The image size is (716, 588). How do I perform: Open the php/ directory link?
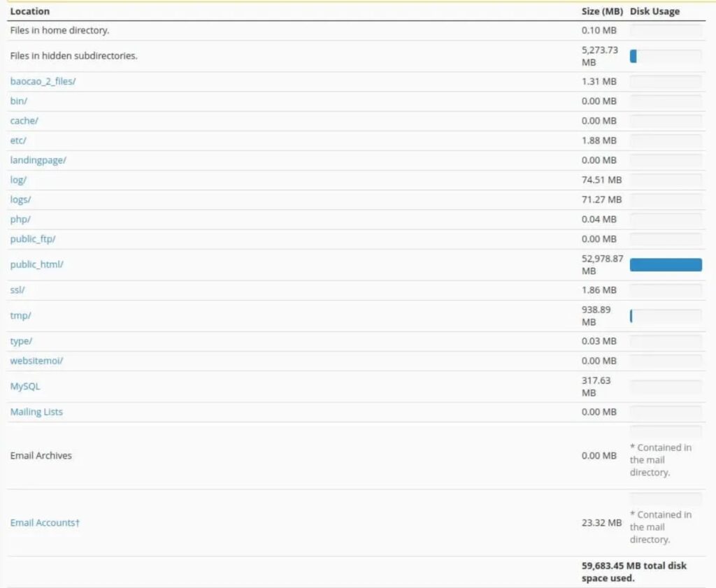[x=20, y=219]
